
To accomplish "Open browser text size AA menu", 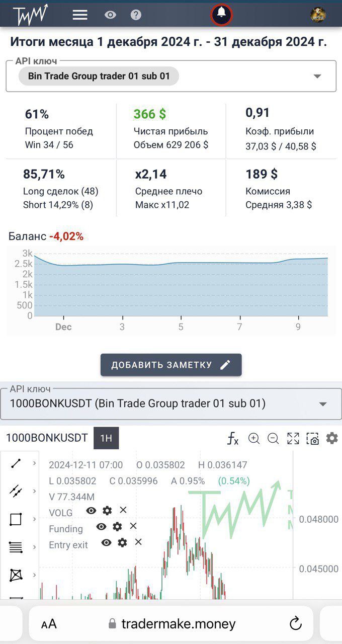I will 49,624.
